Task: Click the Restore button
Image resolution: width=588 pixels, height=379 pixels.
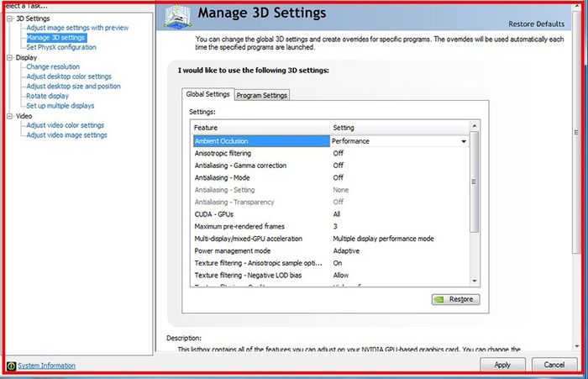Action: pyautogui.click(x=455, y=299)
